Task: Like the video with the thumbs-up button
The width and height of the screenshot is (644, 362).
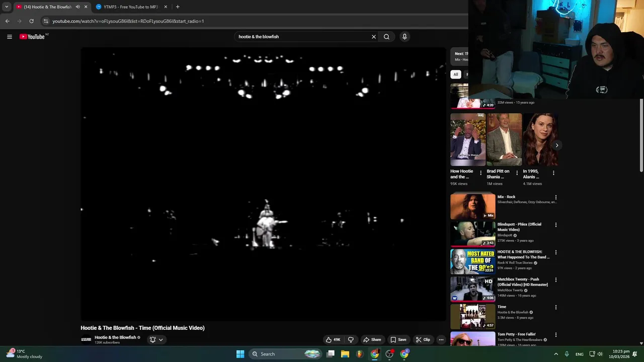Action: (x=333, y=340)
